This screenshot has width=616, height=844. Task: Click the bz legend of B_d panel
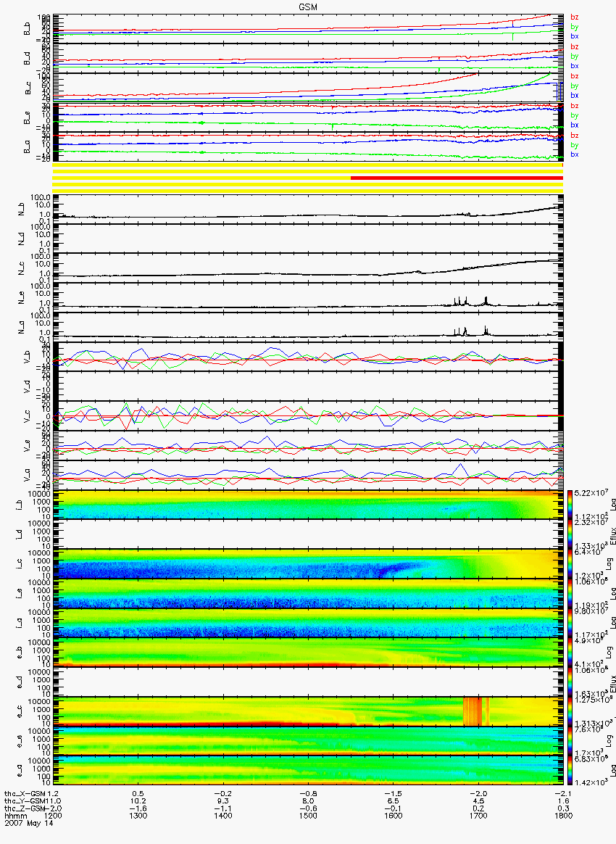coord(575,47)
